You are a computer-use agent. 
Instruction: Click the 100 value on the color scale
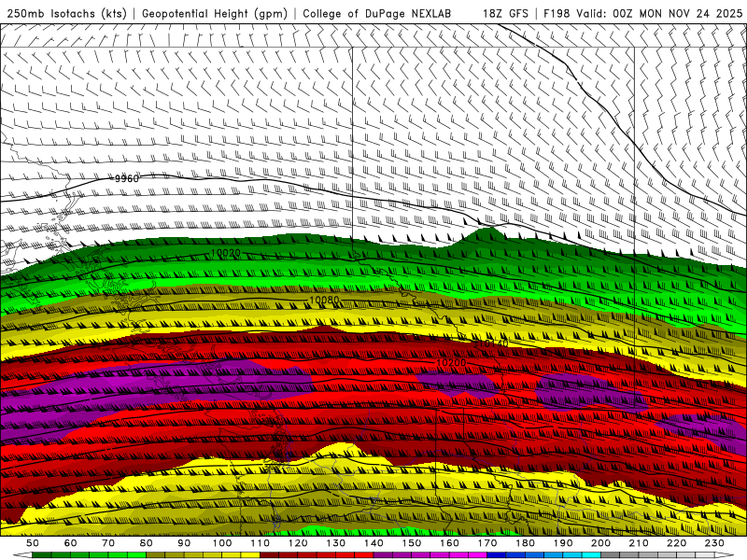click(222, 543)
